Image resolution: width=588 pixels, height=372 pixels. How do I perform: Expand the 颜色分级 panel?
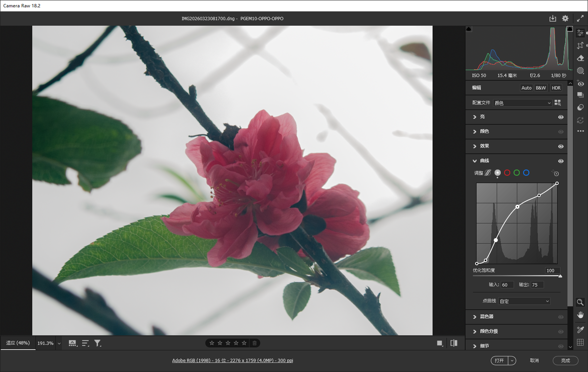coord(475,332)
